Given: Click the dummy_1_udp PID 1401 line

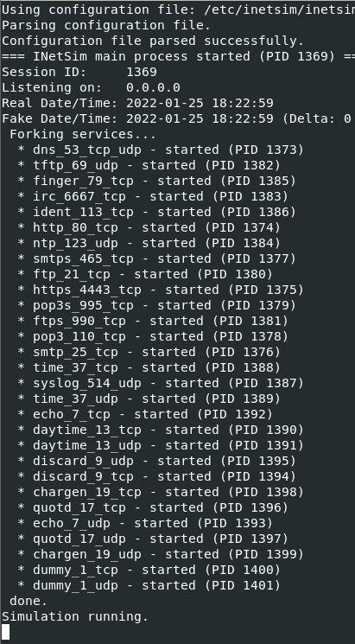Looking at the screenshot, I should pyautogui.click(x=149, y=585).
